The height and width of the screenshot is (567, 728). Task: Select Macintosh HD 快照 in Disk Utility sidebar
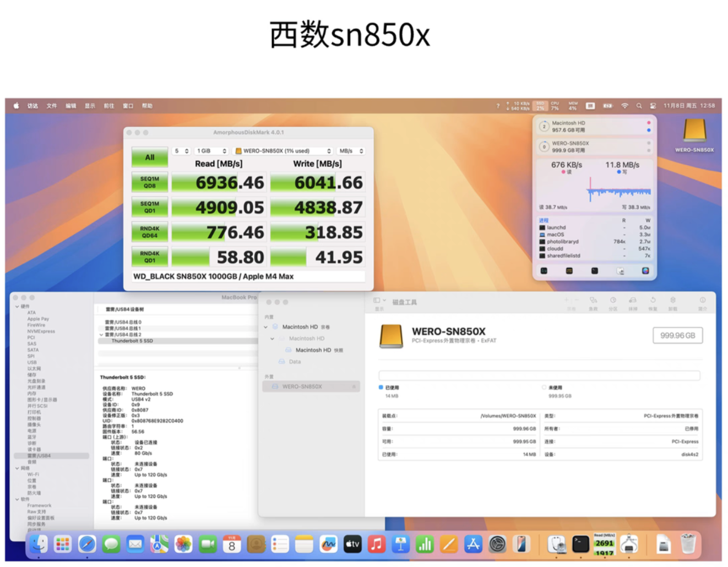(314, 350)
